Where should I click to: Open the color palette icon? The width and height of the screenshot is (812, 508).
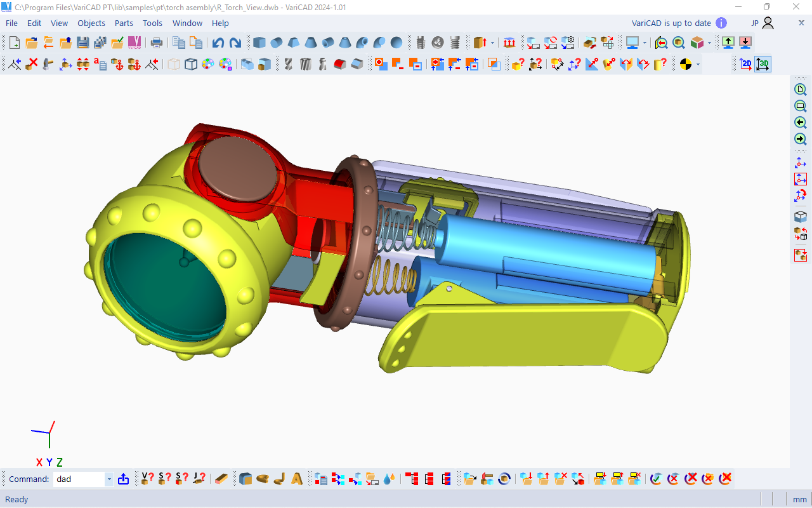coord(207,64)
